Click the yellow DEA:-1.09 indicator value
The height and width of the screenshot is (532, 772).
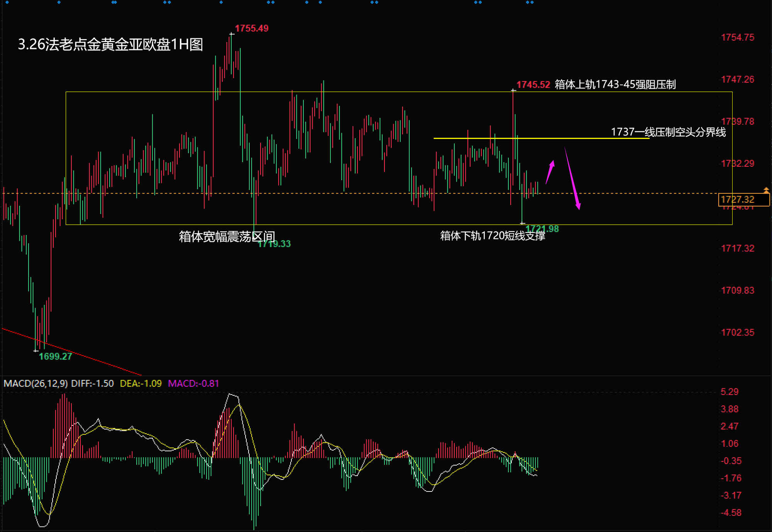click(x=141, y=383)
